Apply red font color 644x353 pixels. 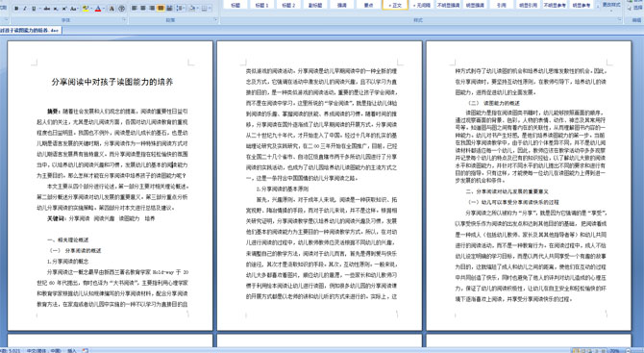pyautogui.click(x=98, y=9)
